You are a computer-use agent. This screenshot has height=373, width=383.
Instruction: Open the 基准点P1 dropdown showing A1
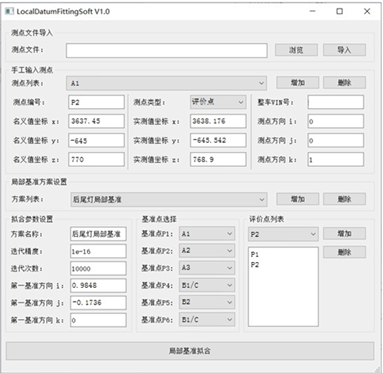(x=207, y=234)
